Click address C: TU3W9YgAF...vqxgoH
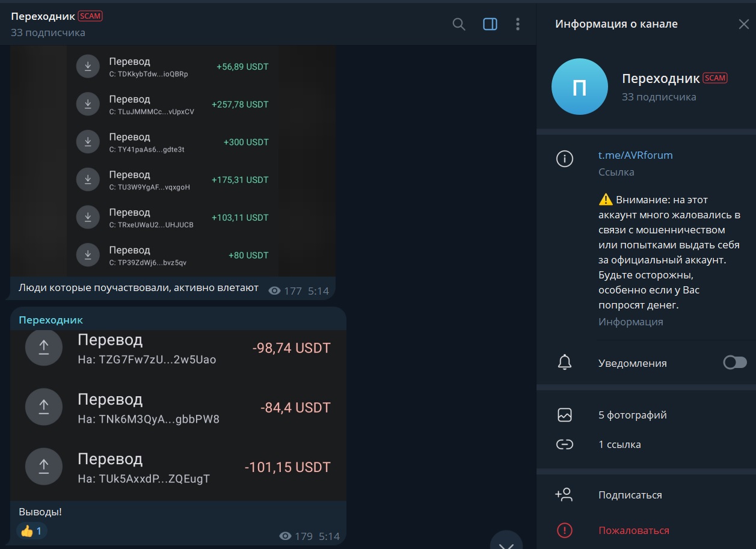Viewport: 756px width, 549px height. [150, 188]
